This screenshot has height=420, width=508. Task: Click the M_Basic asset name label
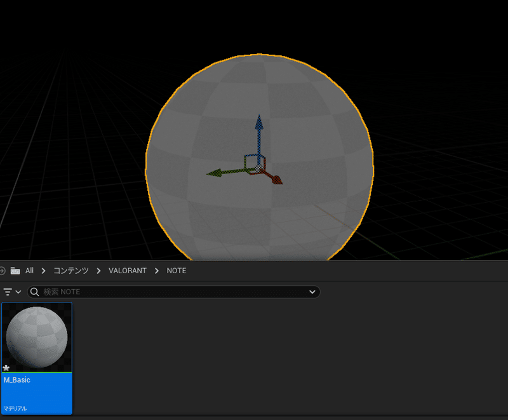[x=17, y=380]
